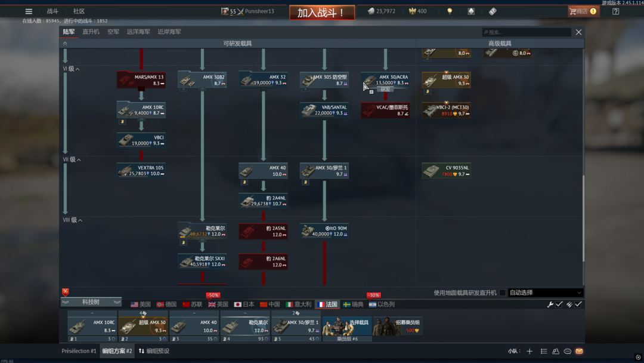The height and width of the screenshot is (363, 644).
Task: Select the VCAC/墨菲斯托 vehicle
Action: [385, 110]
